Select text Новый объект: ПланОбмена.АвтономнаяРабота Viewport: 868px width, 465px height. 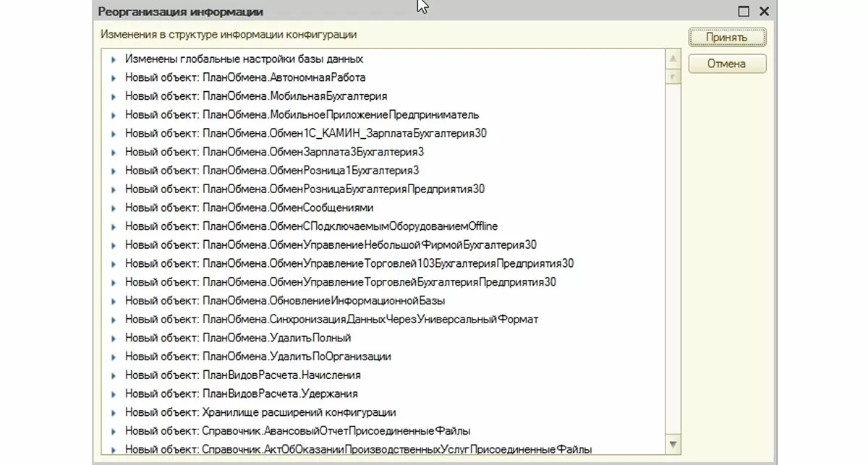245,78
